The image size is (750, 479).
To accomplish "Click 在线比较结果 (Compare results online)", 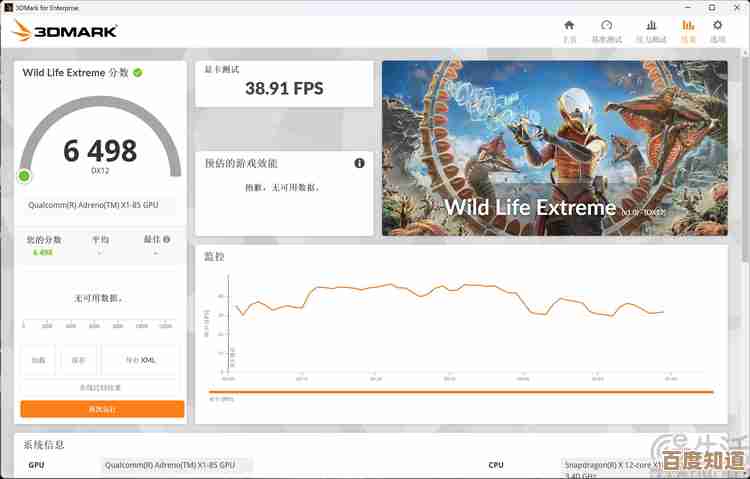I will click(x=101, y=387).
